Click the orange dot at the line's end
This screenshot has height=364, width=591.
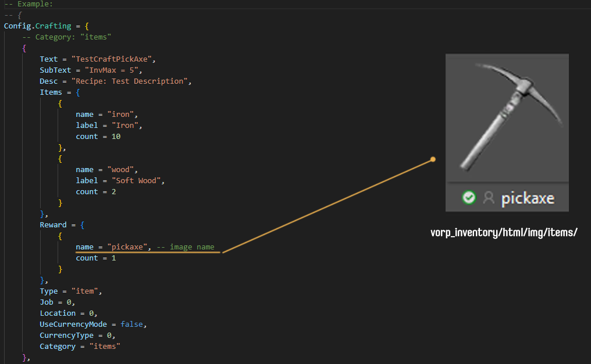point(433,159)
